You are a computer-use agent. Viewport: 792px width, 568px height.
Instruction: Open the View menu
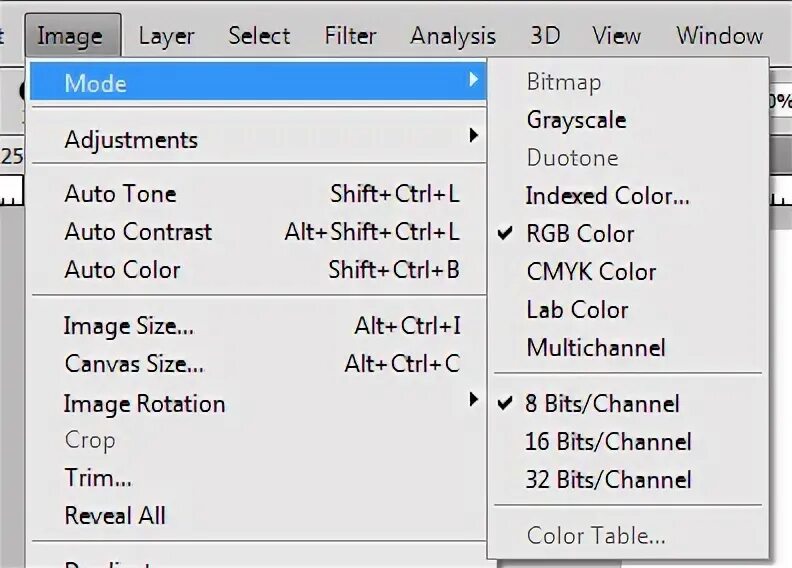pyautogui.click(x=616, y=37)
